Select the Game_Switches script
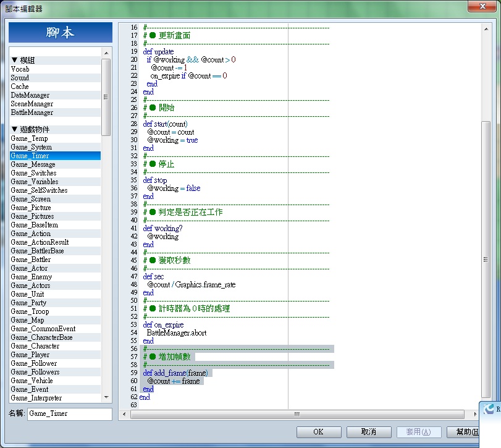This screenshot has height=448, width=501. (55, 173)
